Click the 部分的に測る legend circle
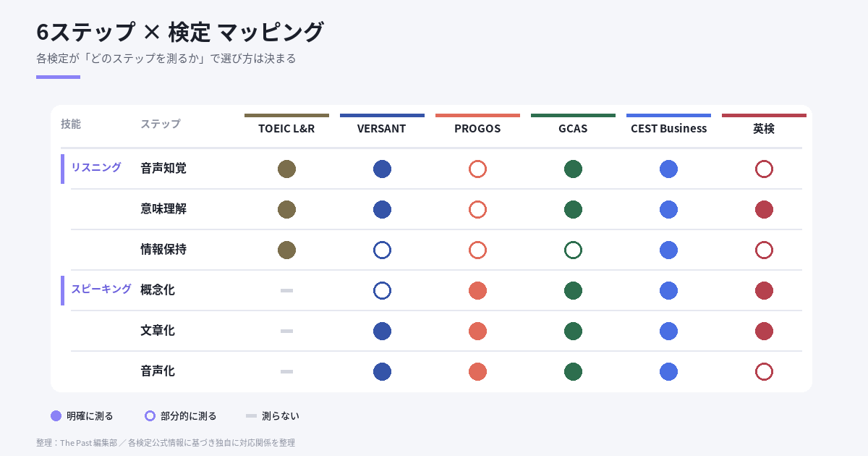This screenshot has height=456, width=868. [150, 415]
